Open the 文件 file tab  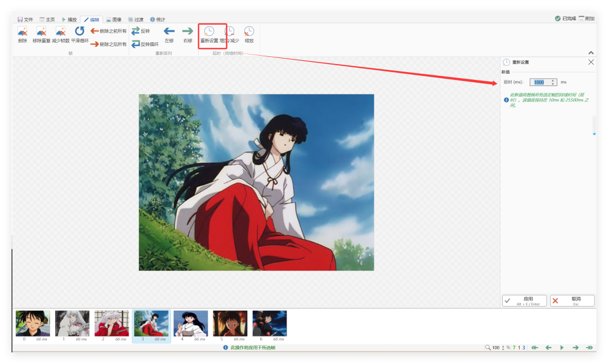pos(25,19)
